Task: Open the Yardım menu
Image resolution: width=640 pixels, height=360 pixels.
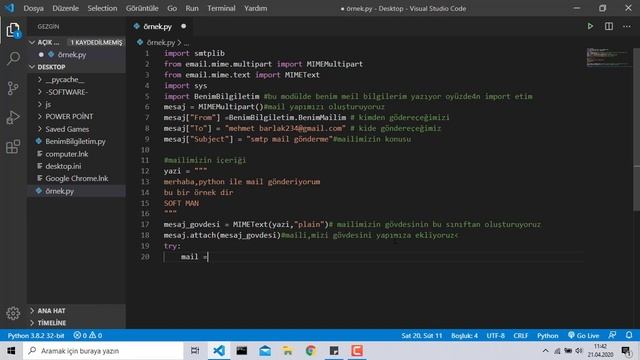Action: [x=256, y=8]
